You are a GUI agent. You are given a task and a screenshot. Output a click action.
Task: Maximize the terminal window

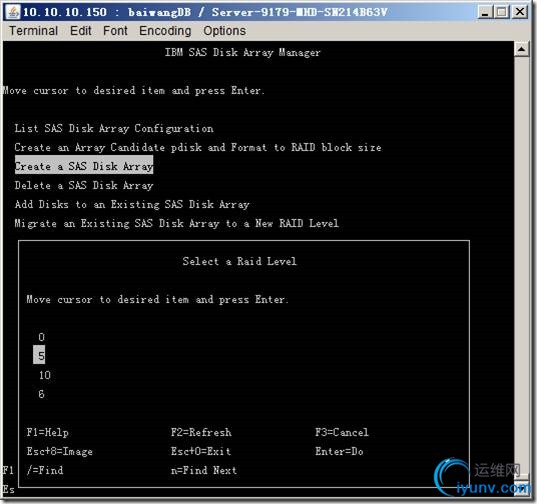502,12
